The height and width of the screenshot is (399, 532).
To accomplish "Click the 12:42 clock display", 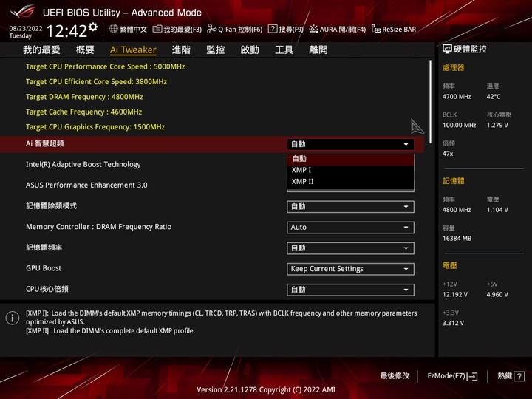I will click(x=66, y=31).
